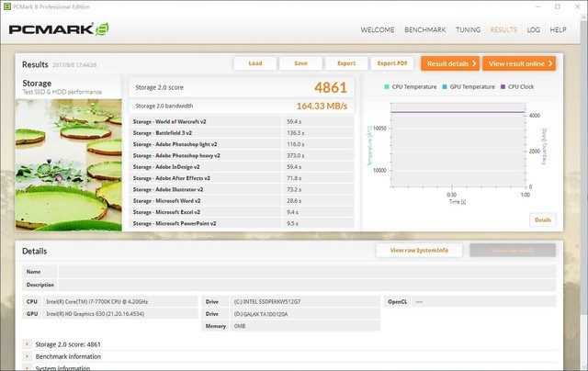Click the Load button
This screenshot has width=588, height=371.
[255, 63]
